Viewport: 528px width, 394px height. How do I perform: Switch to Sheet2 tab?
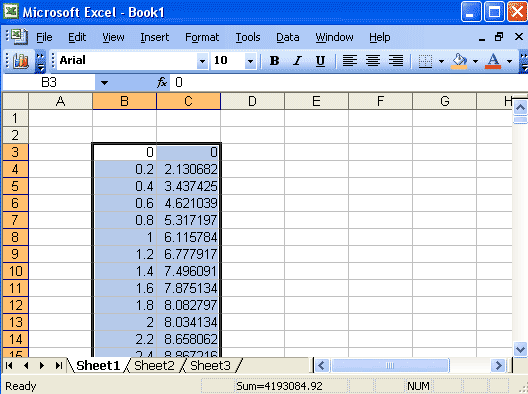coord(154,365)
